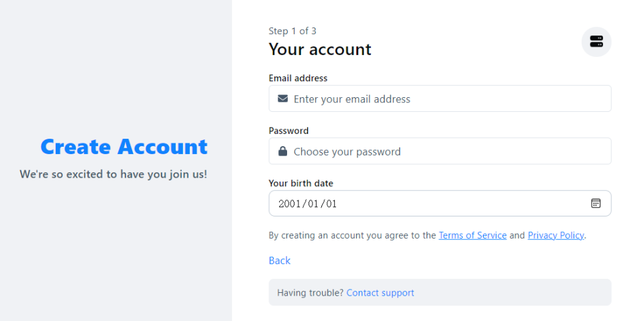Click the Having trouble help text
The width and height of the screenshot is (644, 321).
click(x=310, y=293)
